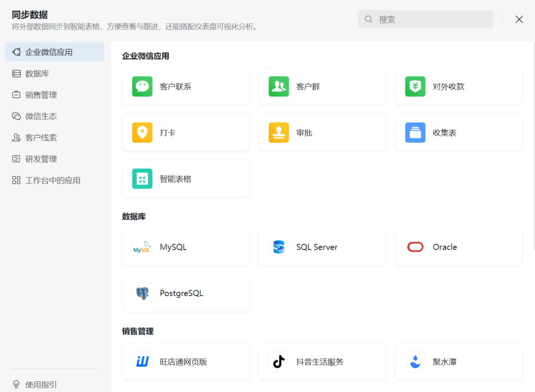The height and width of the screenshot is (392, 535).
Task: Click the yellow 打卡 location pin icon
Action: point(142,132)
